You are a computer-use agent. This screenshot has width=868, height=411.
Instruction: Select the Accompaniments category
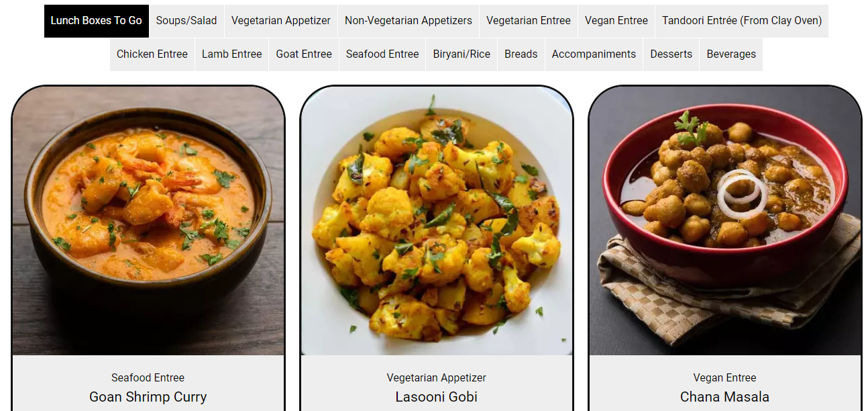[x=594, y=54]
